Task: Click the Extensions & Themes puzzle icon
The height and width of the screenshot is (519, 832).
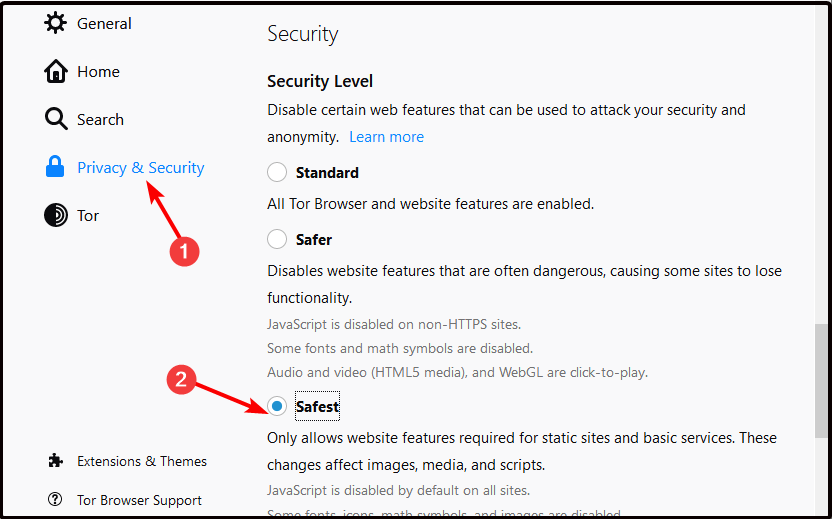Action: (55, 461)
